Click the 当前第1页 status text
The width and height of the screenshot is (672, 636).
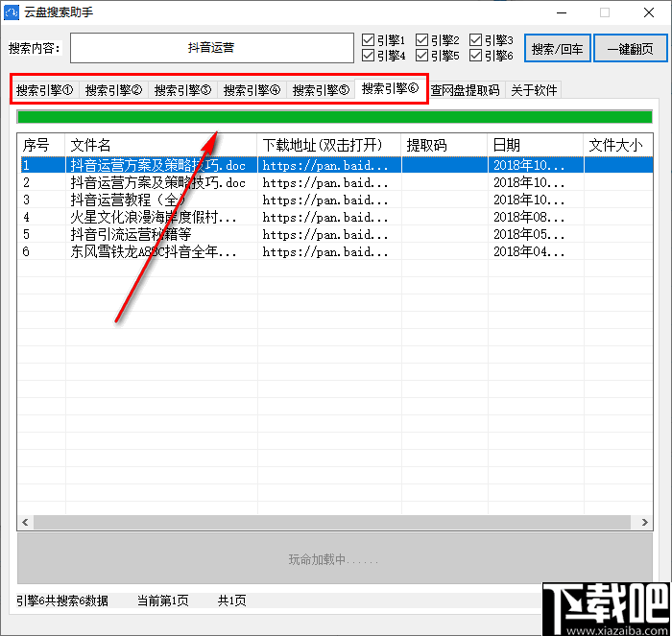(x=163, y=601)
